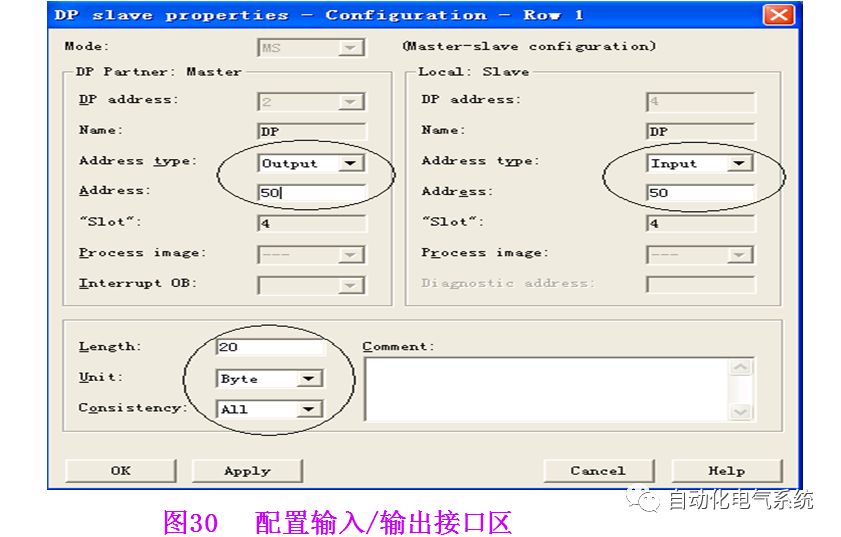Click the 'Master-slave configuration' text
Image resolution: width=841 pixels, height=537 pixels.
(x=529, y=46)
